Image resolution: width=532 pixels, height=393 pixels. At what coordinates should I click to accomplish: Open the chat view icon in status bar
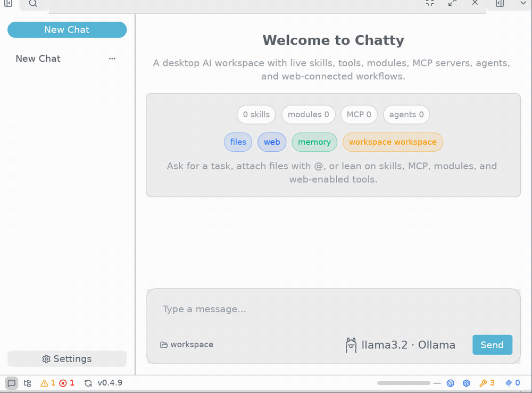pos(11,383)
